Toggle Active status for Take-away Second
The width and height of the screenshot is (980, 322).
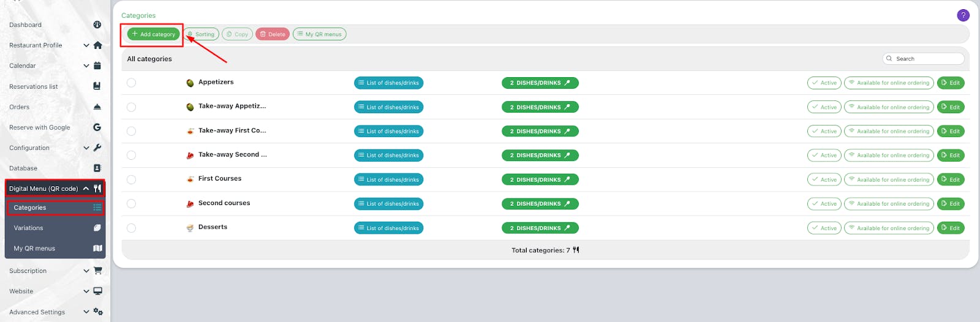tap(824, 155)
